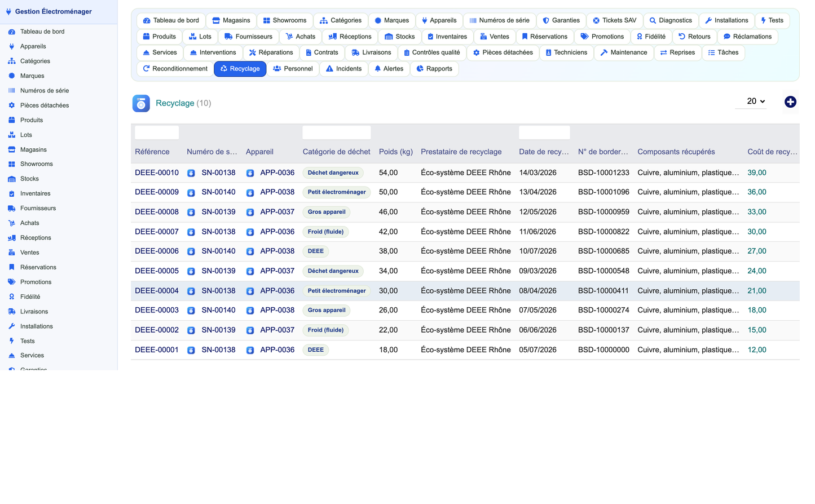Click the Date de recyclage filter field
Viewport: 815px width, 504px height.
coord(544,132)
